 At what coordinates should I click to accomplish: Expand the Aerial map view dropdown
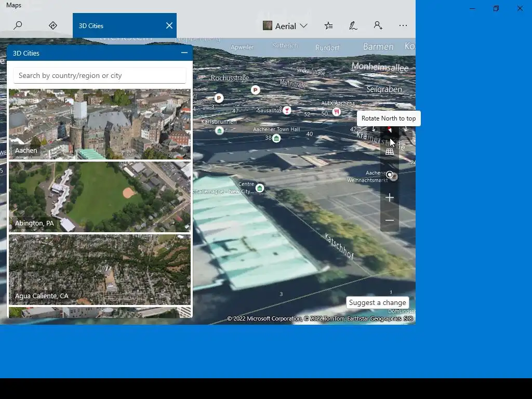pyautogui.click(x=285, y=26)
